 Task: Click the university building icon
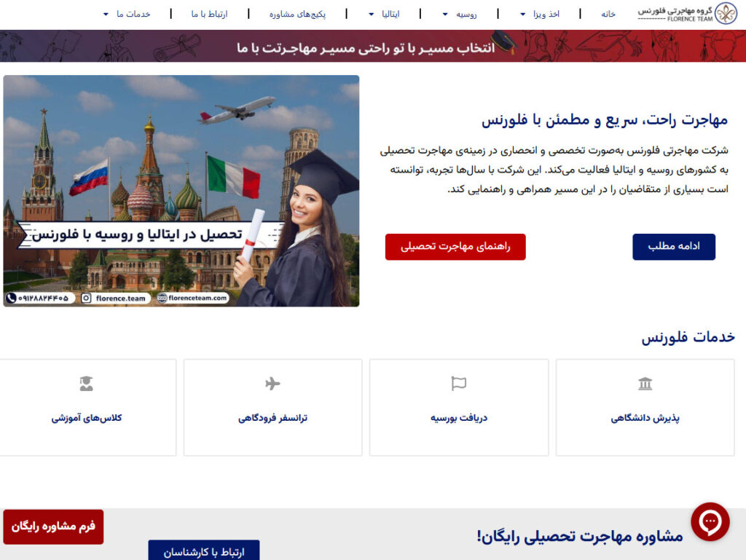coord(645,383)
